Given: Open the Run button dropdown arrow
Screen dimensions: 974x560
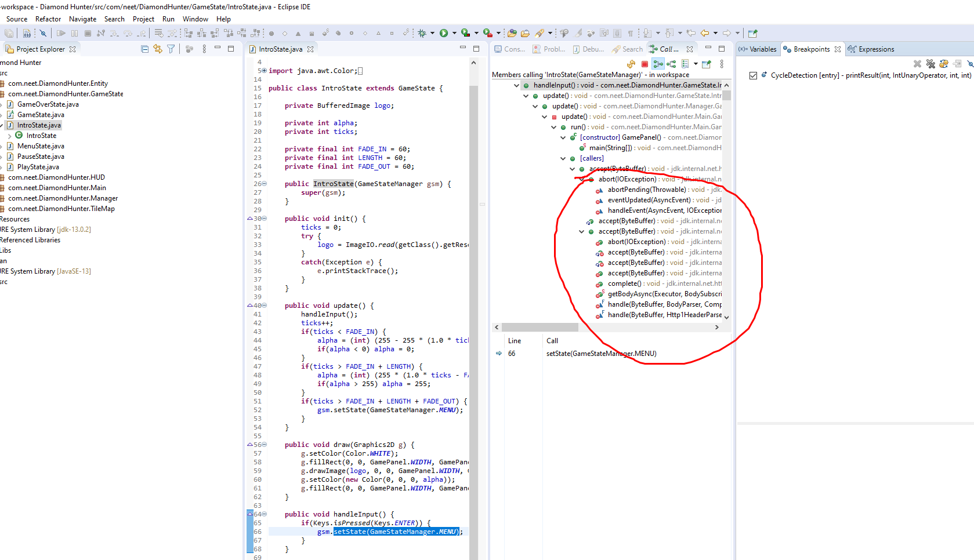Looking at the screenshot, I should point(454,33).
